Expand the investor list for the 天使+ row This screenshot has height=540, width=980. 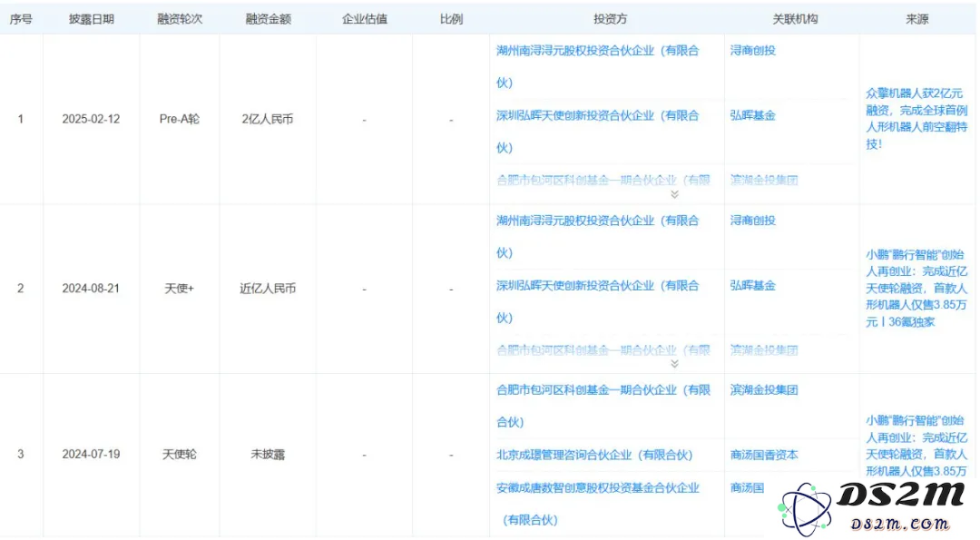(x=674, y=364)
